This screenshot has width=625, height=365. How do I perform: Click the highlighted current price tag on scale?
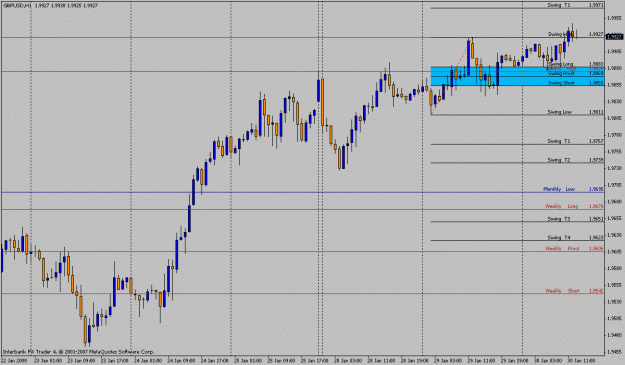(614, 37)
